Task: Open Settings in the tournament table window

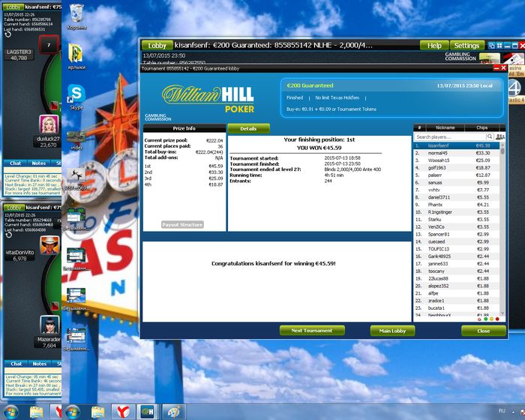Action: (466, 45)
